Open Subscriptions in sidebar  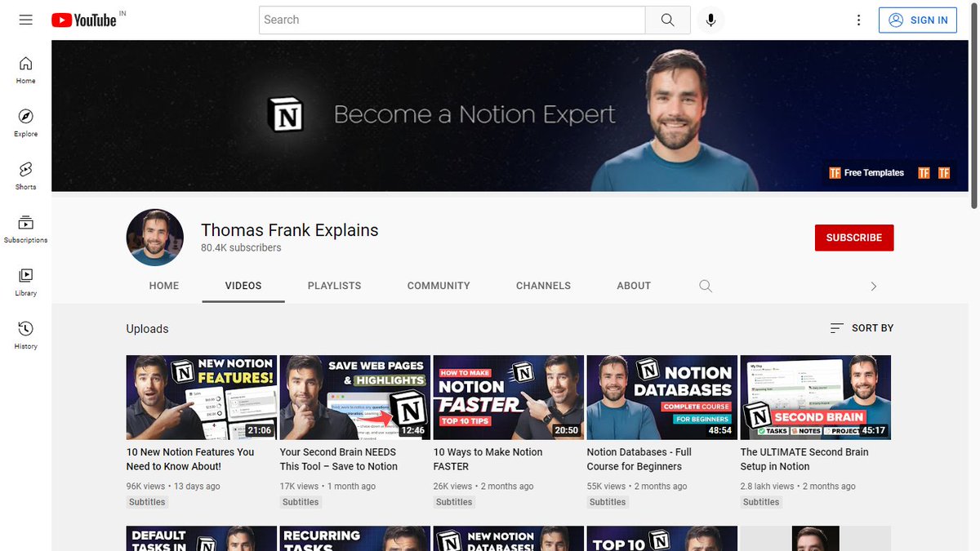pyautogui.click(x=26, y=229)
